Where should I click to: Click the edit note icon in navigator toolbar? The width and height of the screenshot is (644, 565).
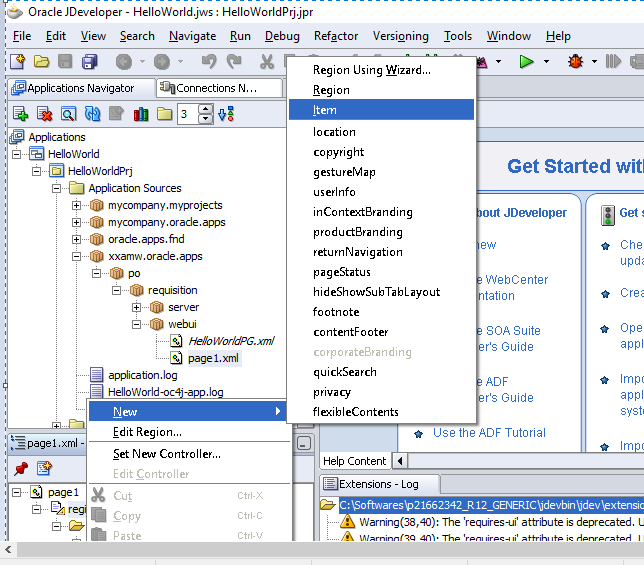(x=116, y=114)
